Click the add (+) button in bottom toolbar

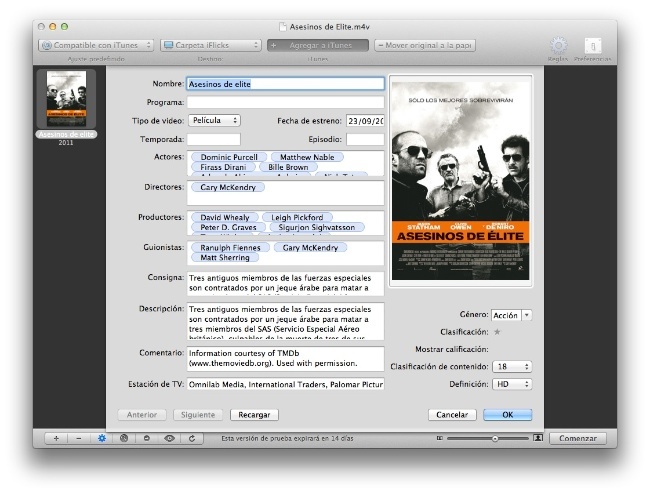click(x=56, y=438)
